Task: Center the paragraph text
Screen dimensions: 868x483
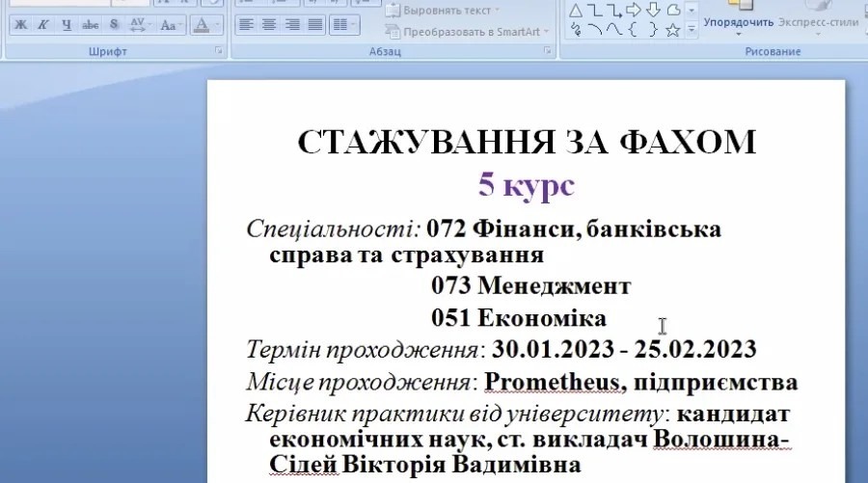Action: (x=268, y=25)
